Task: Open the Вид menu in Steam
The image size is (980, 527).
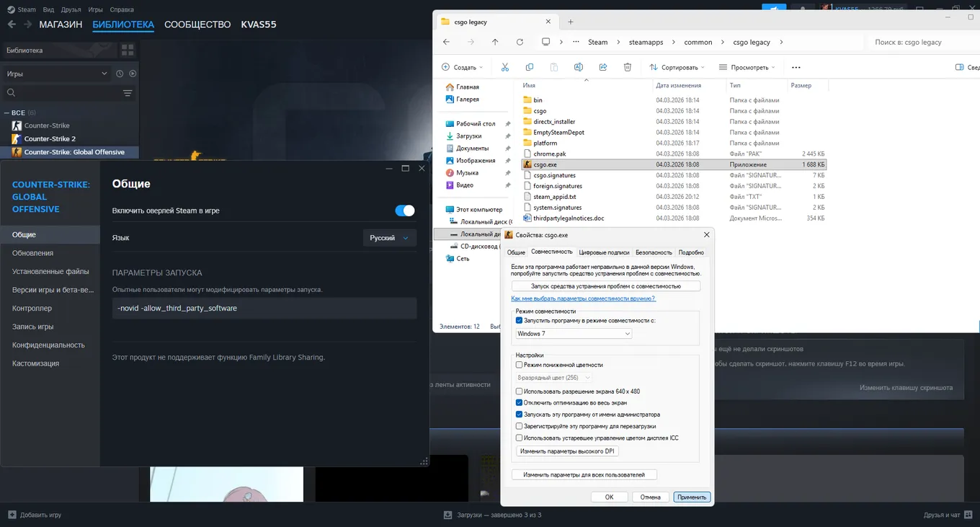Action: 48,10
